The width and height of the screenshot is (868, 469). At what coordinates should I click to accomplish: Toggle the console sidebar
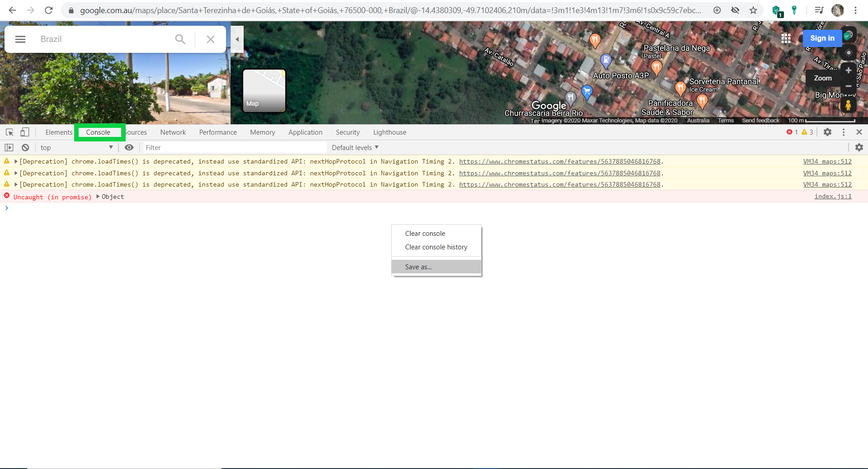coord(9,148)
